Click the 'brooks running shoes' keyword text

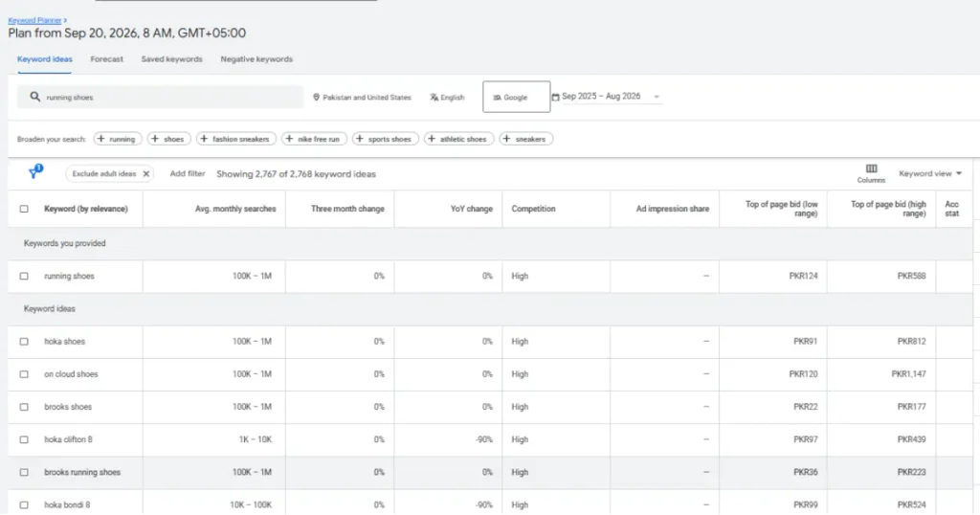tap(82, 472)
